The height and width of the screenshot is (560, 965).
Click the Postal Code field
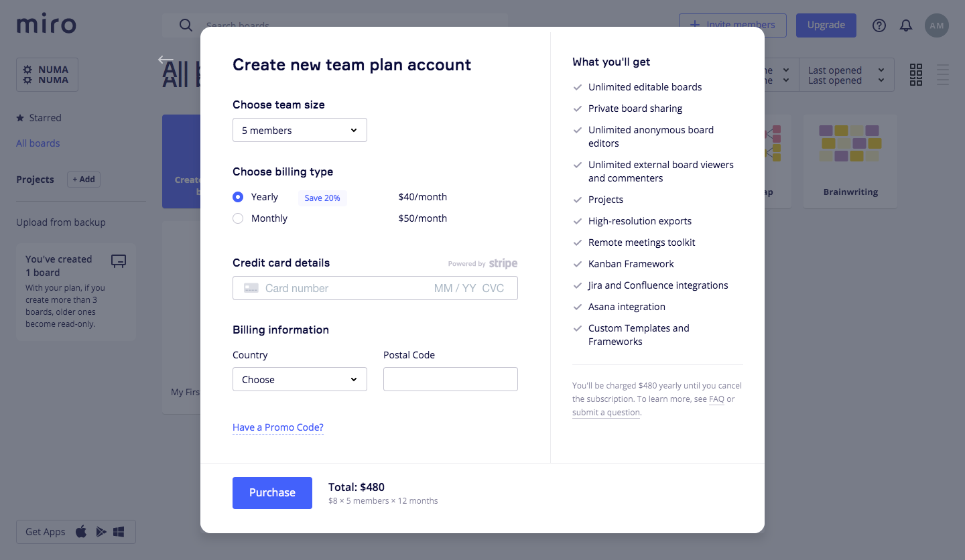[450, 379]
